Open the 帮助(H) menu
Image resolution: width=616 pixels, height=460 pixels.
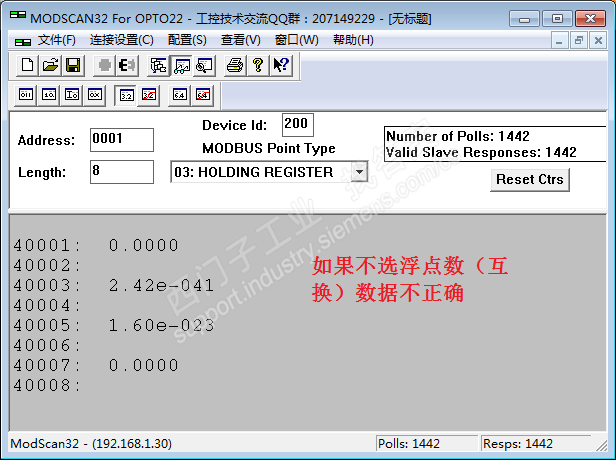[353, 40]
